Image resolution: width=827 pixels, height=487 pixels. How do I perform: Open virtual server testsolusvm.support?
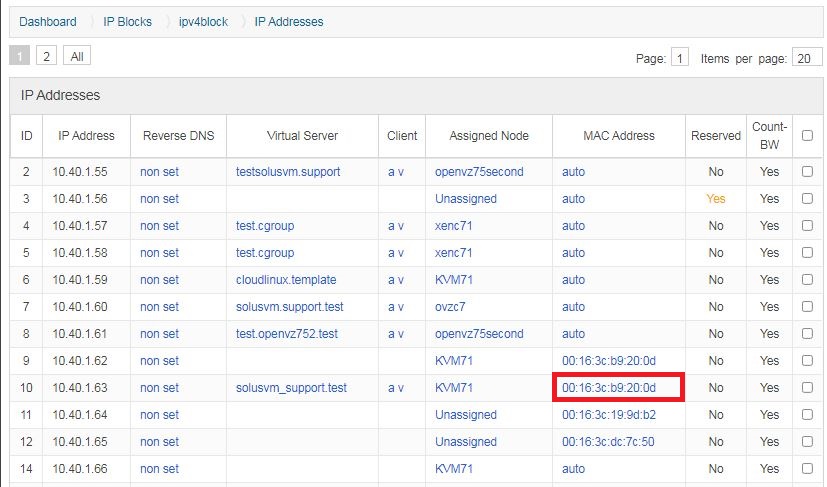click(288, 172)
